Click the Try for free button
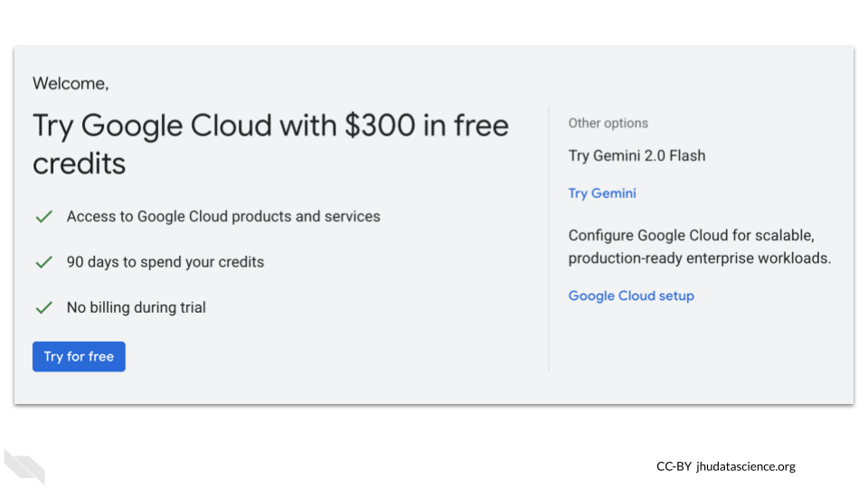The width and height of the screenshot is (868, 488). click(79, 356)
